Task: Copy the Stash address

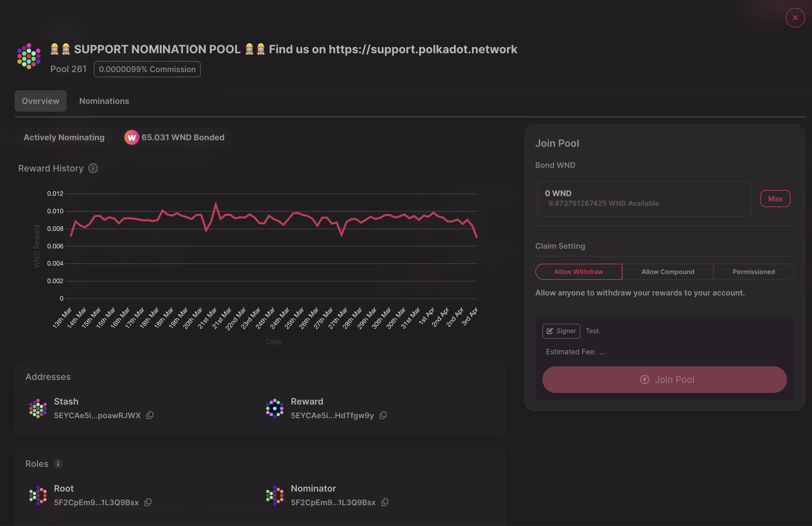Action: click(x=150, y=415)
